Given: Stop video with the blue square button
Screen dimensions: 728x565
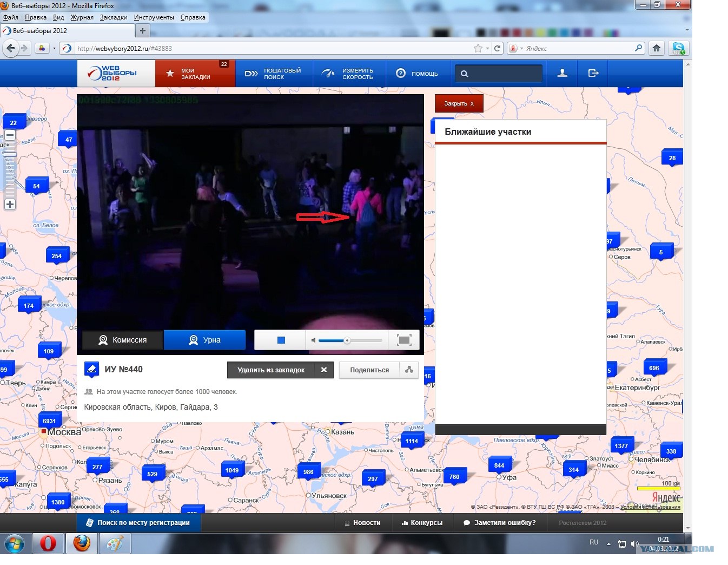Looking at the screenshot, I should pyautogui.click(x=281, y=340).
